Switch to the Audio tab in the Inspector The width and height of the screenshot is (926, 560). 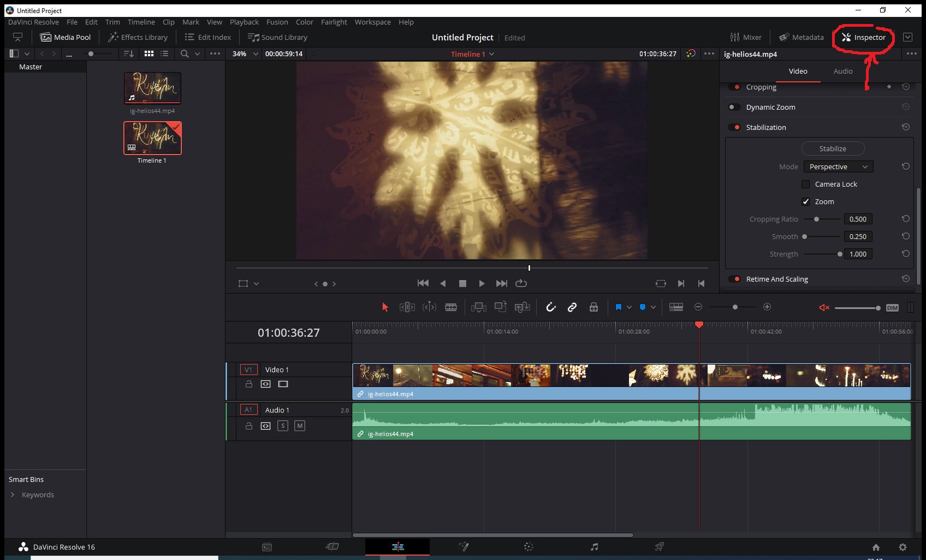tap(842, 71)
